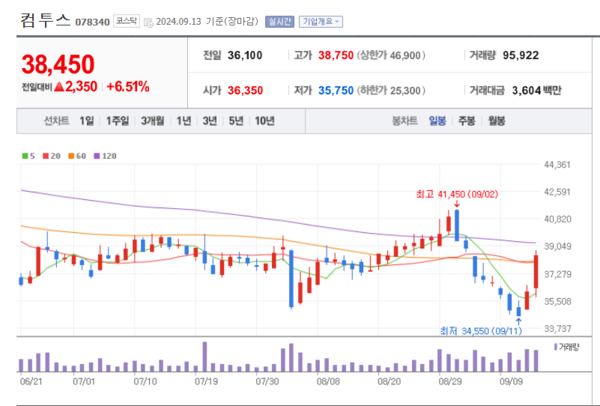Click the 실시간 real-time badge
This screenshot has height=406, width=600.
[279, 21]
